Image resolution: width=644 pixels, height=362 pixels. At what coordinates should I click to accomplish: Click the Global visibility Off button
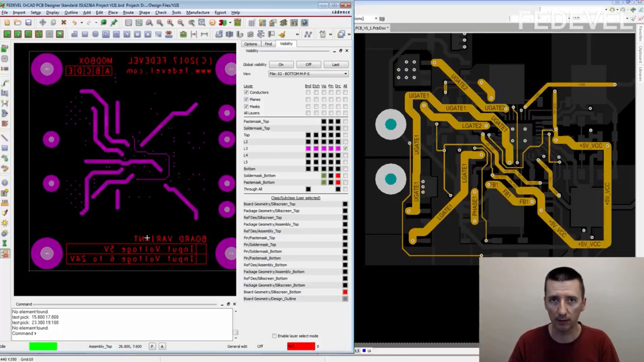(308, 65)
